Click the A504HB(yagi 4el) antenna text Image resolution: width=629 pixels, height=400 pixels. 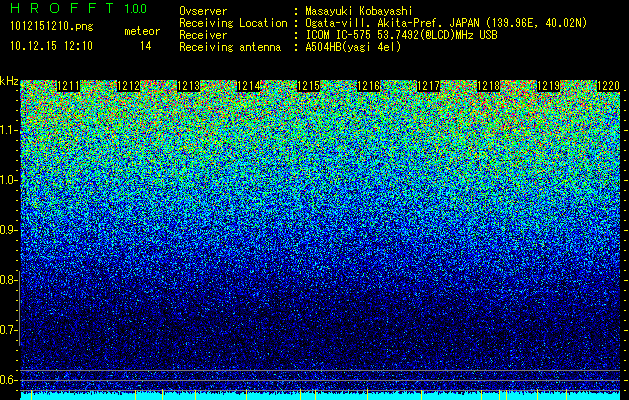point(353,47)
